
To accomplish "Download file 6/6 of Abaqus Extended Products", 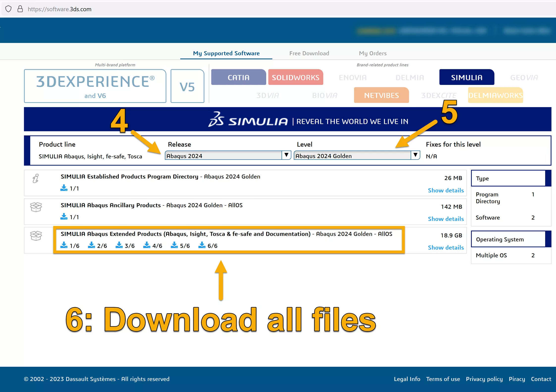I will tap(208, 245).
